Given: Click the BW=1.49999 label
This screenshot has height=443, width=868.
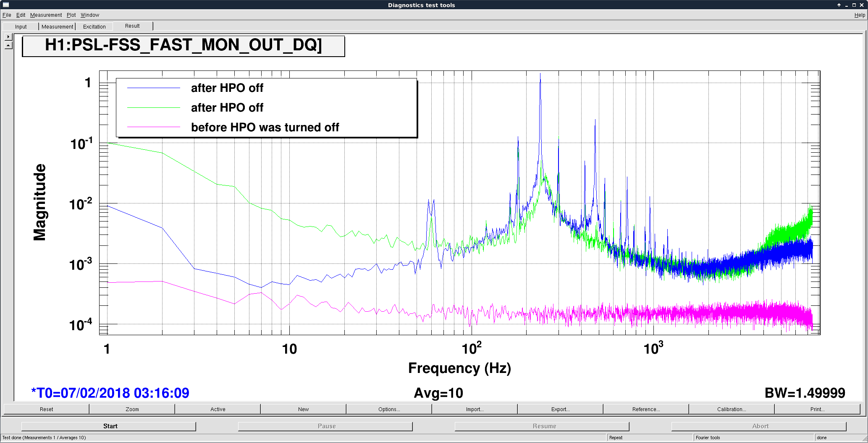Looking at the screenshot, I should [805, 393].
